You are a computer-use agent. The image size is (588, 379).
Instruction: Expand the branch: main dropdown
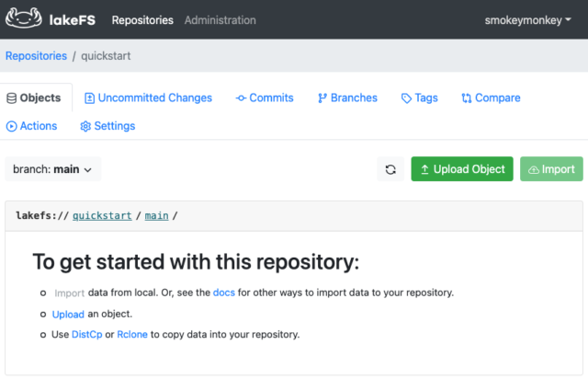(53, 169)
